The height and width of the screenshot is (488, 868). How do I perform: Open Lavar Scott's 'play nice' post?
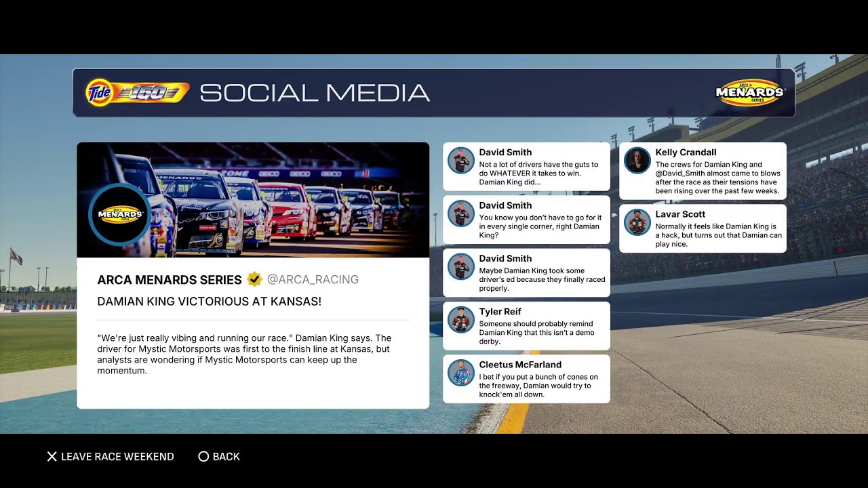point(703,228)
